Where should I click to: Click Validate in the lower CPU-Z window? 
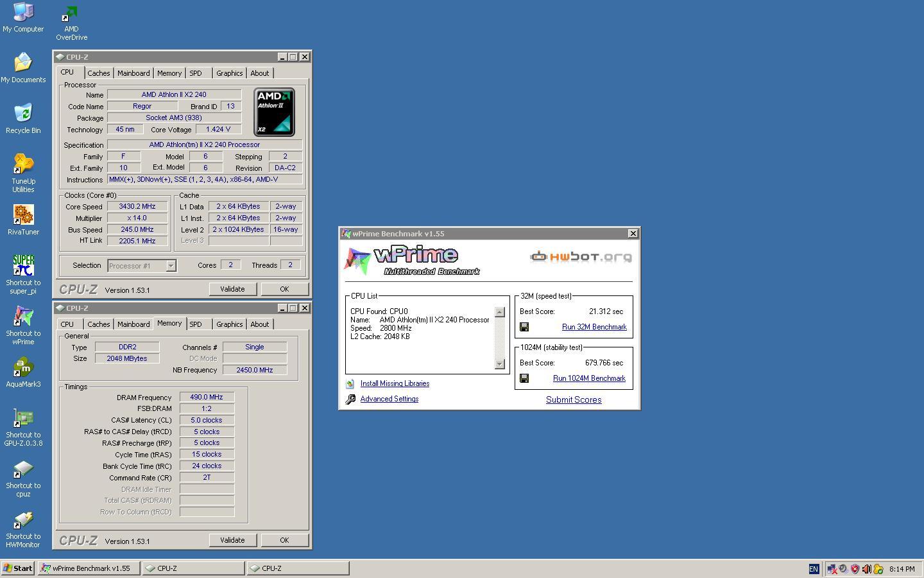tap(232, 540)
